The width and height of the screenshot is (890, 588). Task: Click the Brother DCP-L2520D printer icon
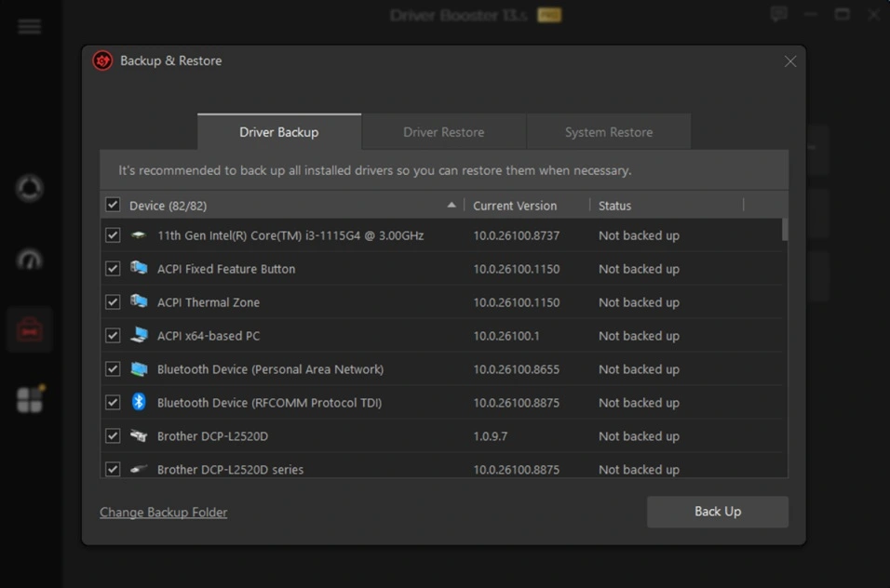pyautogui.click(x=139, y=435)
